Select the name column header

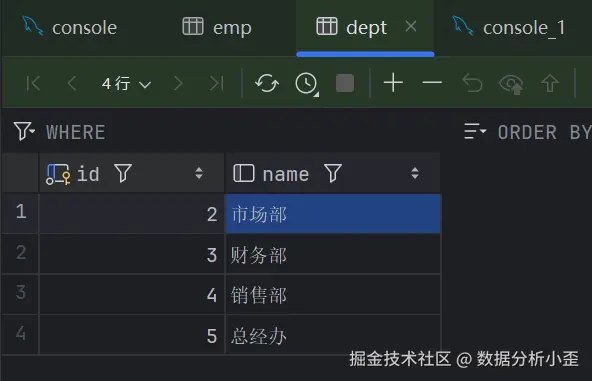tap(333, 173)
